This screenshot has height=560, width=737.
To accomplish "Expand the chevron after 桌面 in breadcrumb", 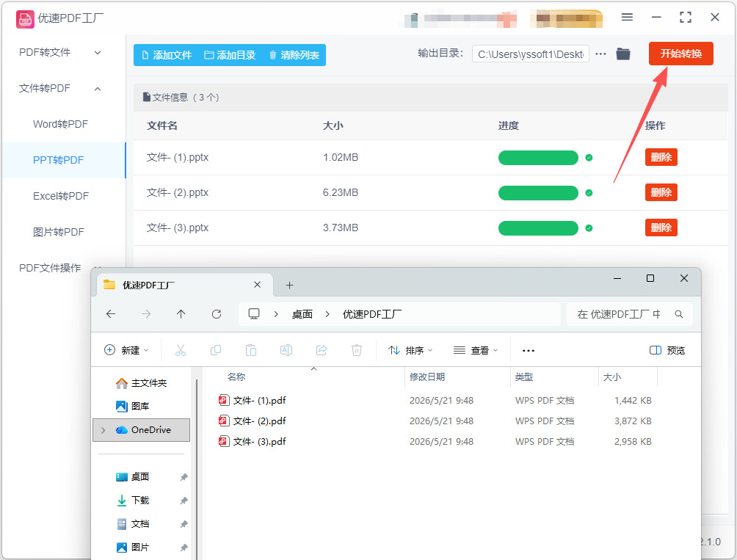I will pyautogui.click(x=327, y=314).
